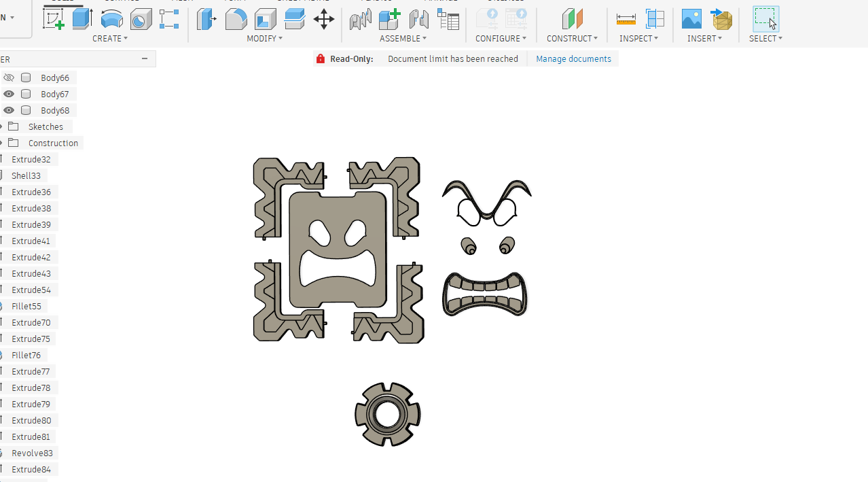Open the MODIFY dropdown menu
868x482 pixels.
[264, 39]
